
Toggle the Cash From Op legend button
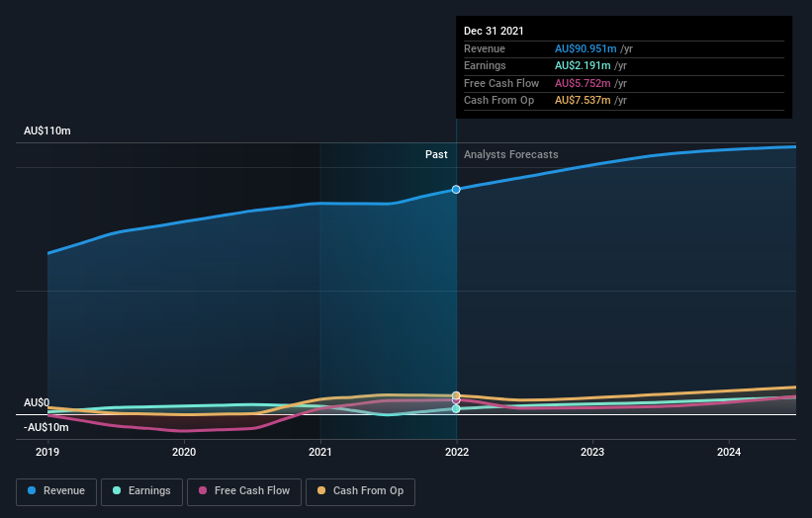(x=360, y=491)
